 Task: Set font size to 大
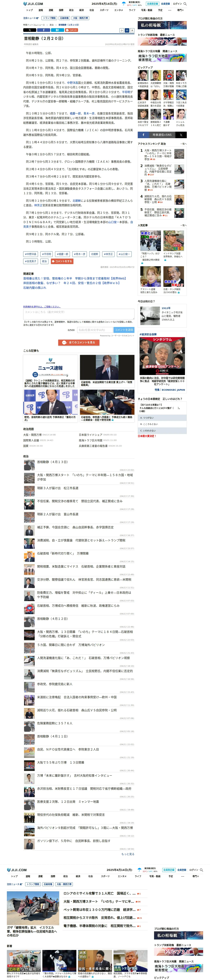(x=132, y=30)
